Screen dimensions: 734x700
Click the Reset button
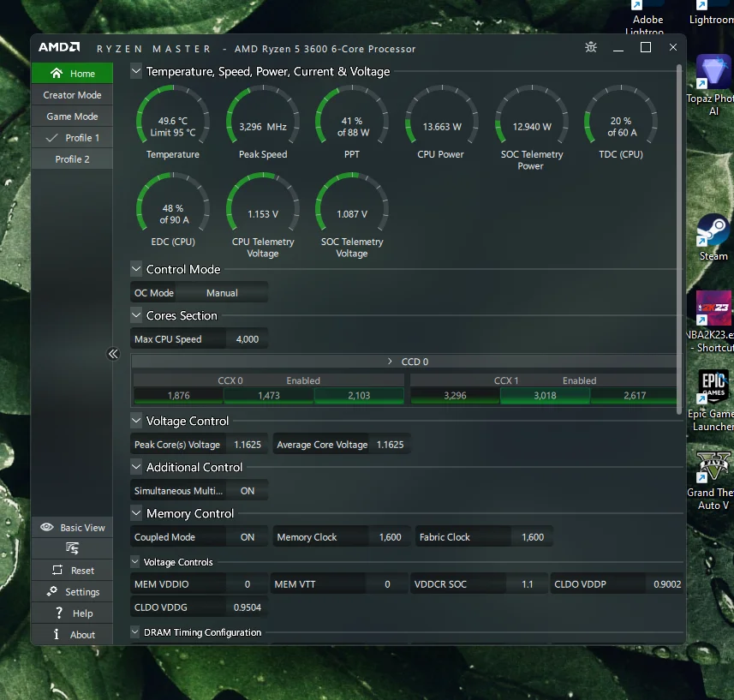tap(72, 571)
